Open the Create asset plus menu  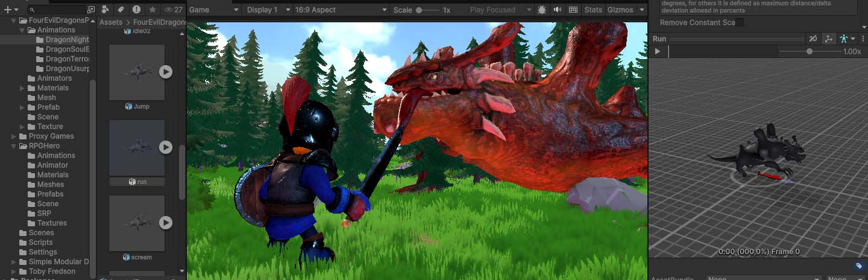coord(11,10)
